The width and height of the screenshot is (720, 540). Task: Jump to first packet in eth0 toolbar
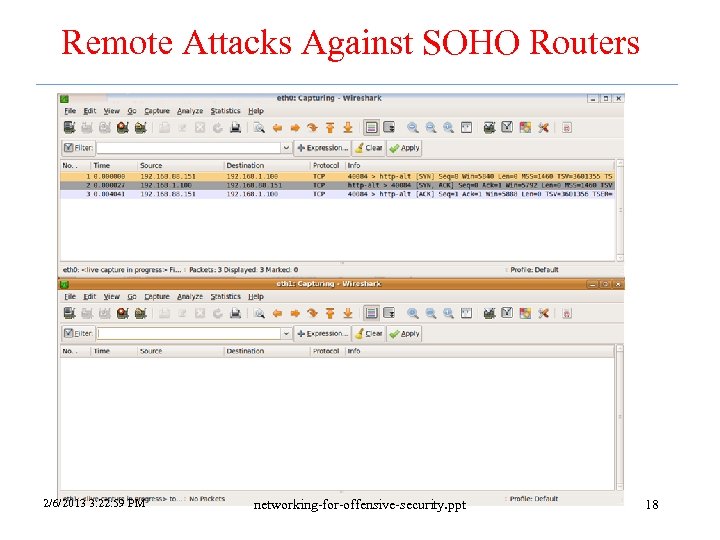pos(330,128)
